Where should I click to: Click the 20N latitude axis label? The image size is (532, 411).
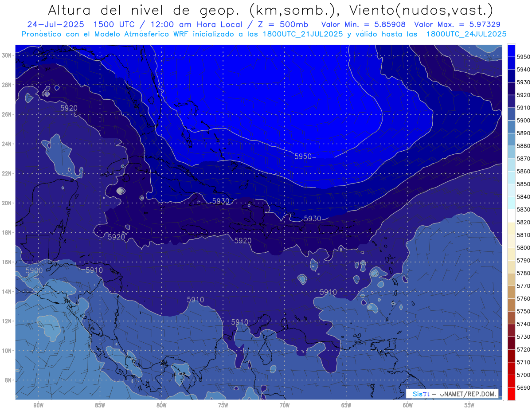pyautogui.click(x=7, y=203)
